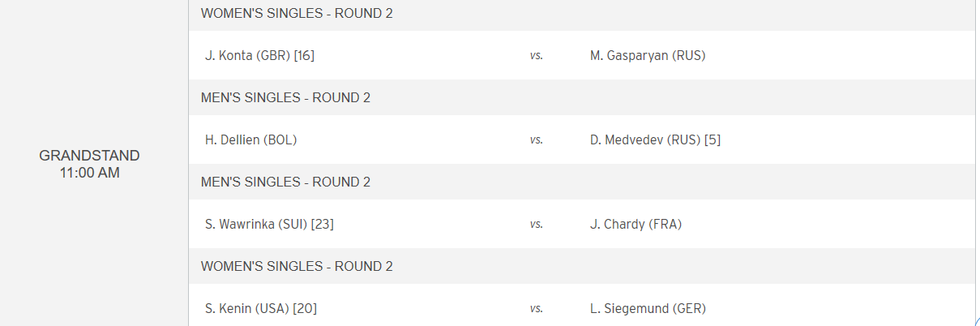Image resolution: width=980 pixels, height=326 pixels.
Task: Open L. Siegemund (GER) player link
Action: [x=648, y=309]
